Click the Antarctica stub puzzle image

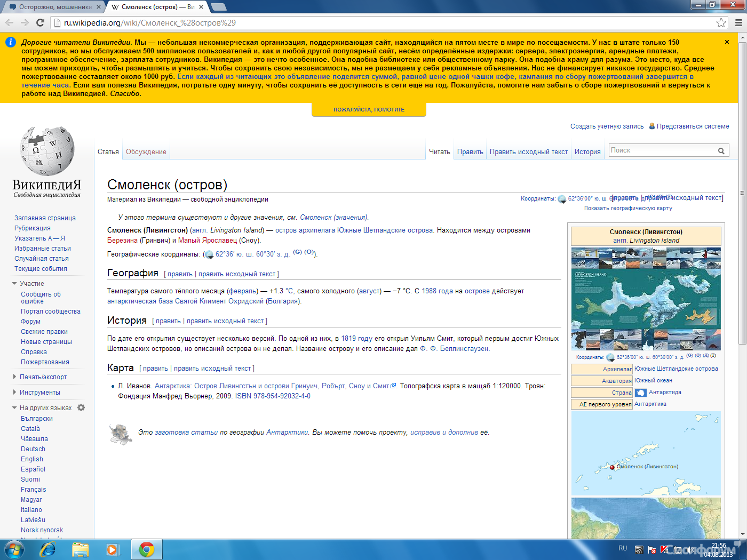click(121, 434)
